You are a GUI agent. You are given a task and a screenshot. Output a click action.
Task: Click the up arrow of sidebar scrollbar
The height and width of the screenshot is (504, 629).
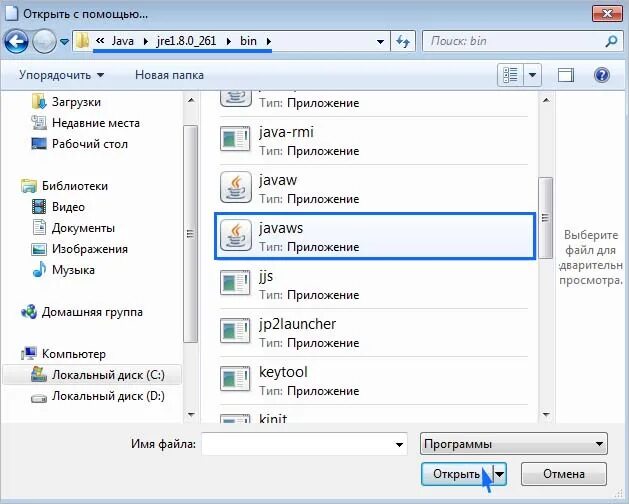[191, 100]
